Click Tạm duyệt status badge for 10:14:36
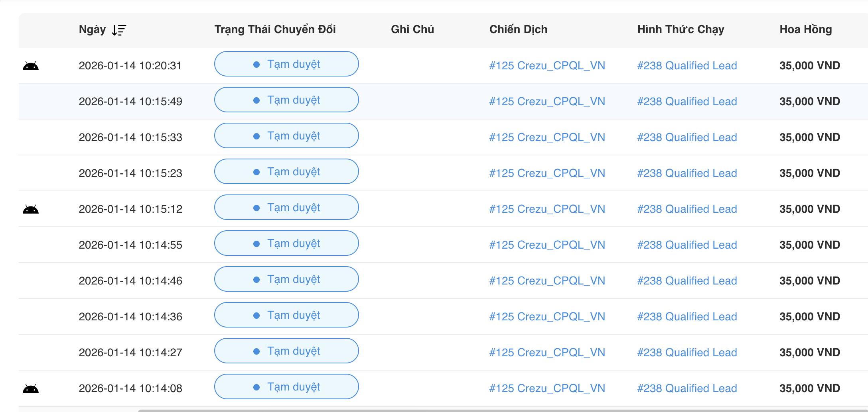This screenshot has width=868, height=412. 286,315
